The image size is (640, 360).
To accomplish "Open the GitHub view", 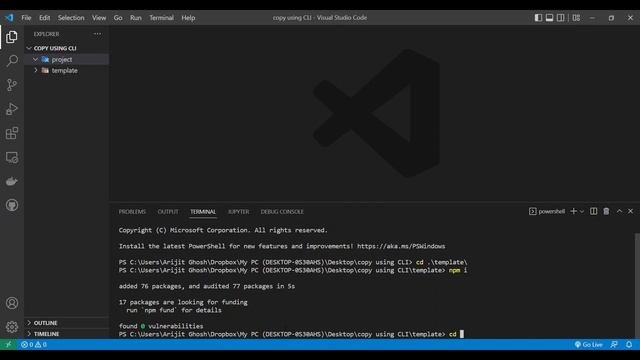I will (12, 205).
